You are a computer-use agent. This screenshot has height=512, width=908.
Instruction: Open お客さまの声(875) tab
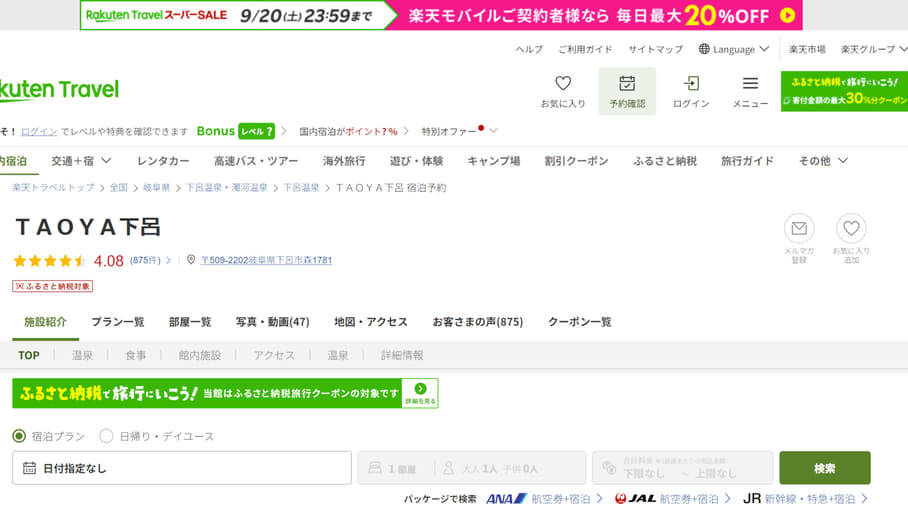tap(478, 321)
